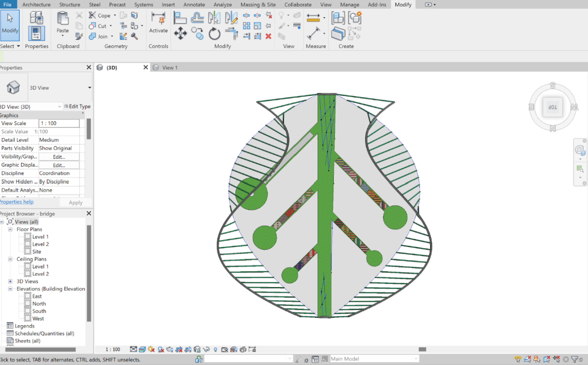Toggle Select Elements by Face on status bar
The height and width of the screenshot is (365, 588).
547,359
